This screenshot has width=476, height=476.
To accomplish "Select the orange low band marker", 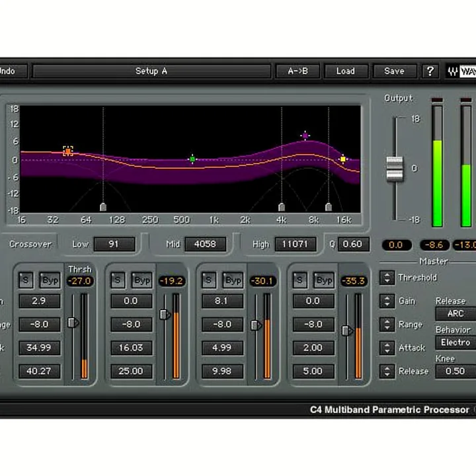I will 68,151.
